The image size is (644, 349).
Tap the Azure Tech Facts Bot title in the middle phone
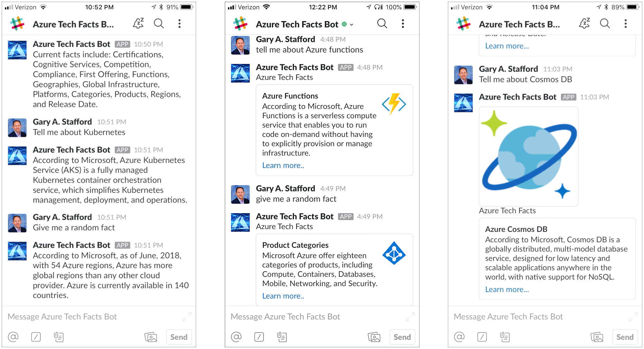pos(297,25)
